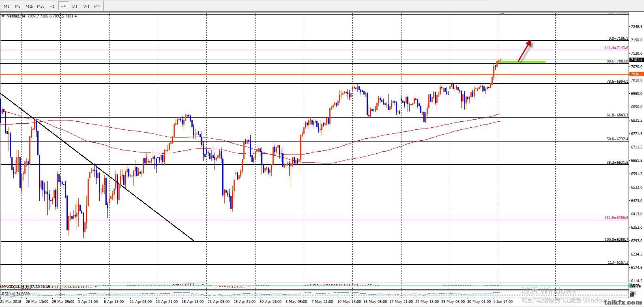Click the Nasdaq,H4 chart title text
Viewport: 644px width, 307px height.
[16, 16]
